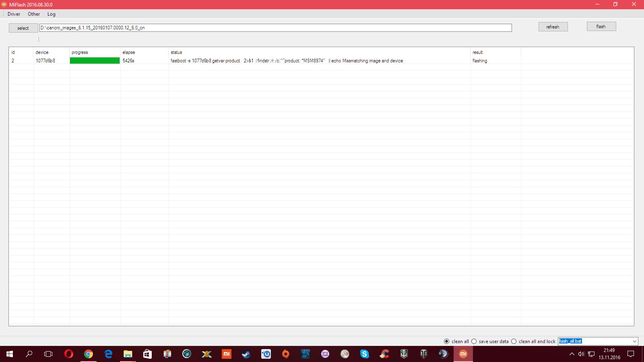The width and height of the screenshot is (644, 362).
Task: Show hidden system tray icons
Action: tap(572, 354)
